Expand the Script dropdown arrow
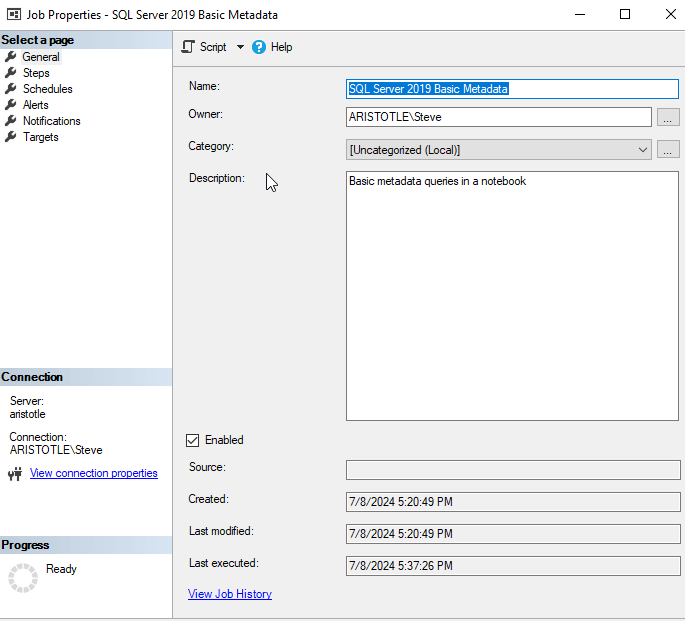685x621 pixels. 240,47
